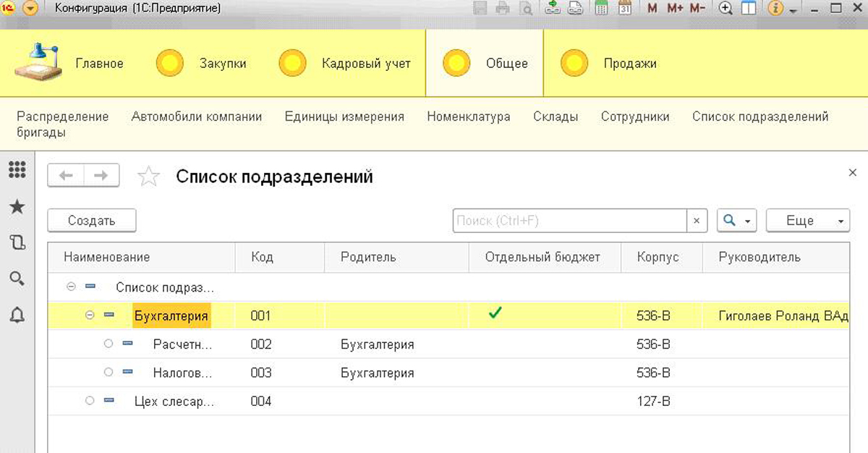Viewport: 868px width, 453px height.
Task: Open the Еще dropdown menu
Action: (x=807, y=221)
